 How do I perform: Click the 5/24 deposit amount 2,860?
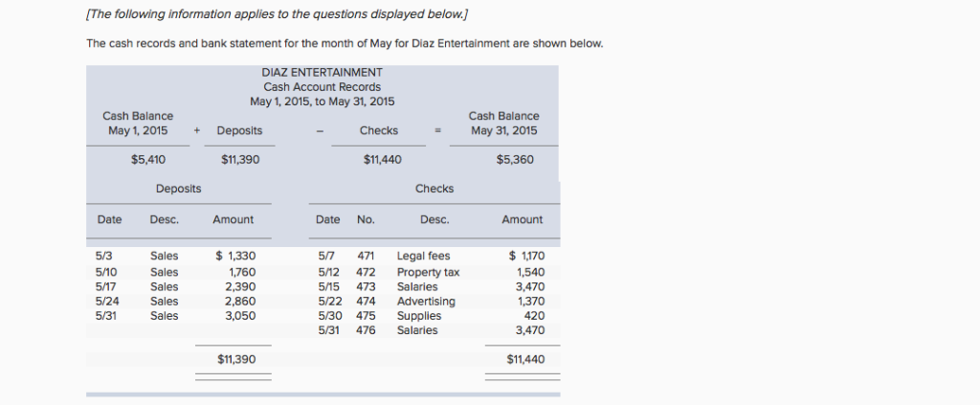pyautogui.click(x=239, y=301)
